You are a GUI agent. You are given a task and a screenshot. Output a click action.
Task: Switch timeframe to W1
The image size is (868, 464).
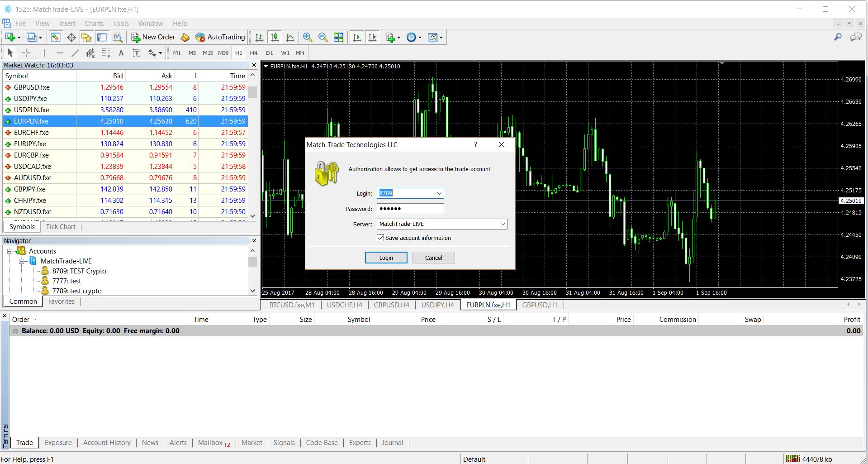click(285, 53)
